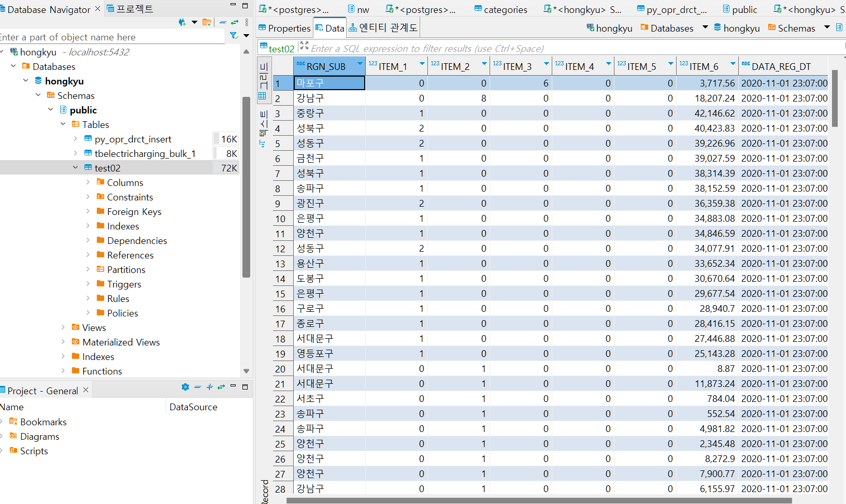846x504 pixels.
Task: Expand the Functions folder
Action: (x=63, y=371)
